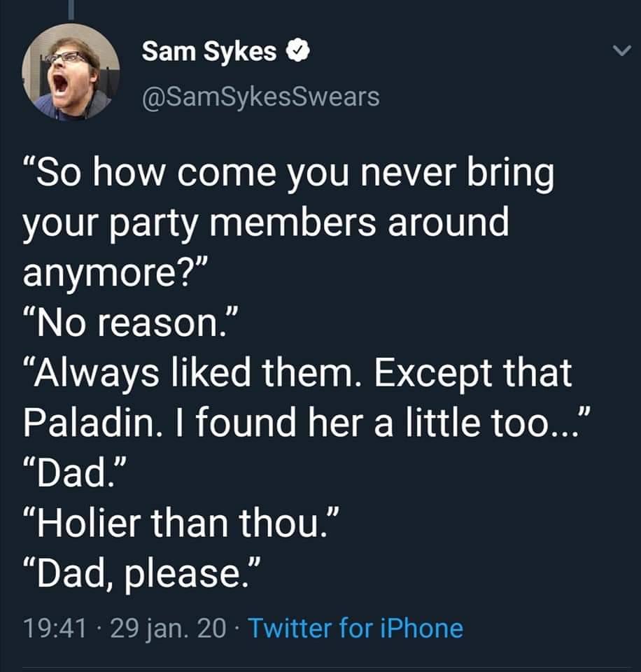This screenshot has height=672, width=641.
Task: Click the 19:41 timestamp
Action: tap(55, 629)
